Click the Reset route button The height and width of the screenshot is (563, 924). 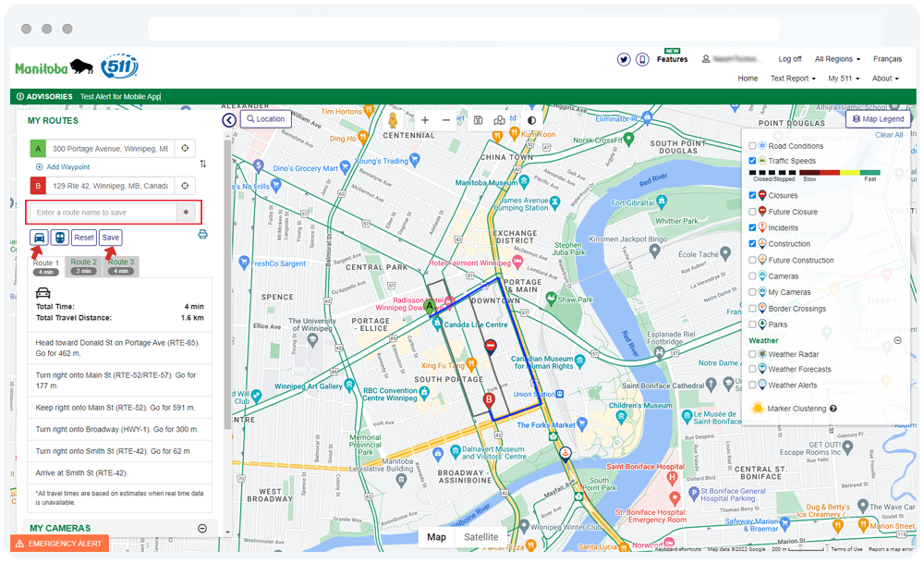coord(84,238)
